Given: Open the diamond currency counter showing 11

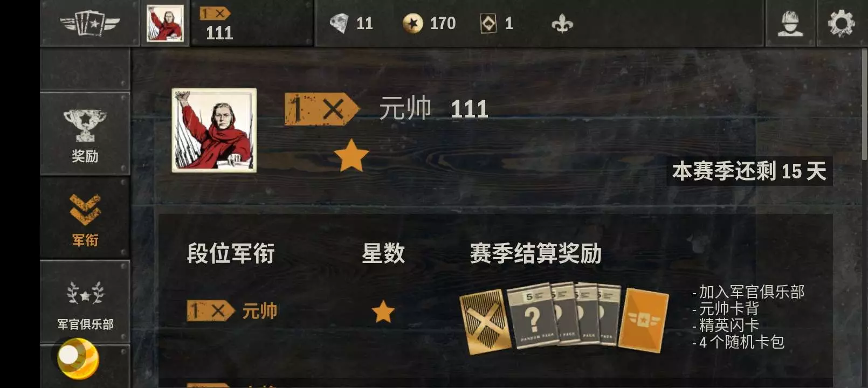Looking at the screenshot, I should pyautogui.click(x=352, y=23).
